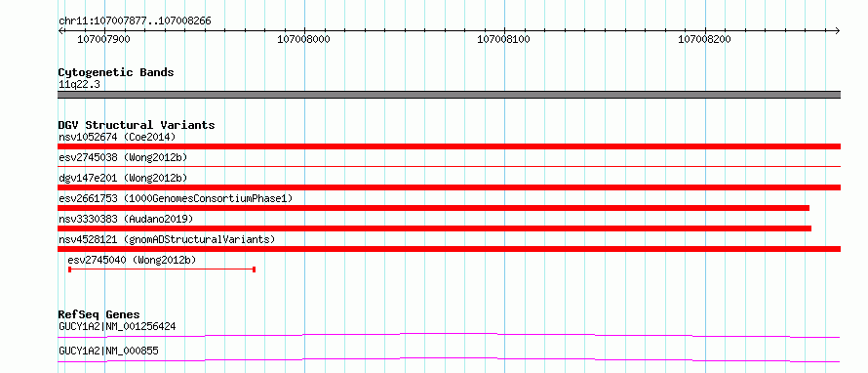Viewport: 868px width, 373px height.
Task: Click the thin esv2745038 variant line
Action: pyautogui.click(x=449, y=166)
